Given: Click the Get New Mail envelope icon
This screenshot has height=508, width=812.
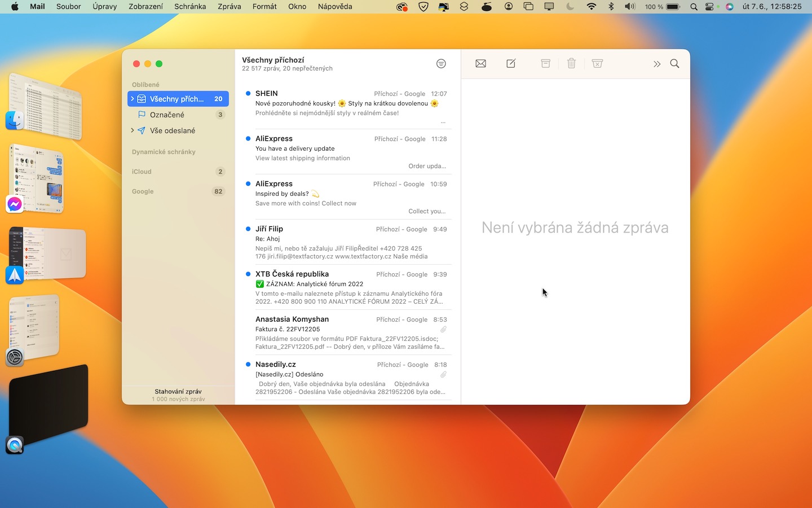Looking at the screenshot, I should [x=480, y=64].
